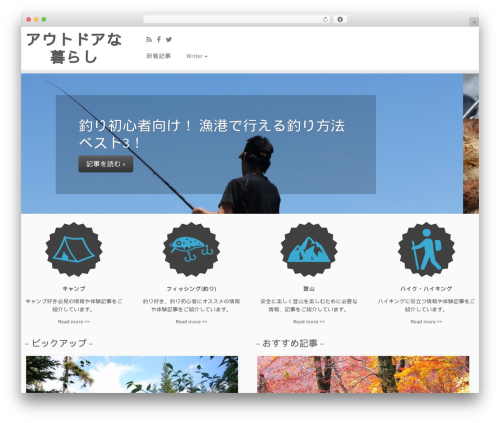
Task: Click the mountain badge icon
Action: pos(309,249)
